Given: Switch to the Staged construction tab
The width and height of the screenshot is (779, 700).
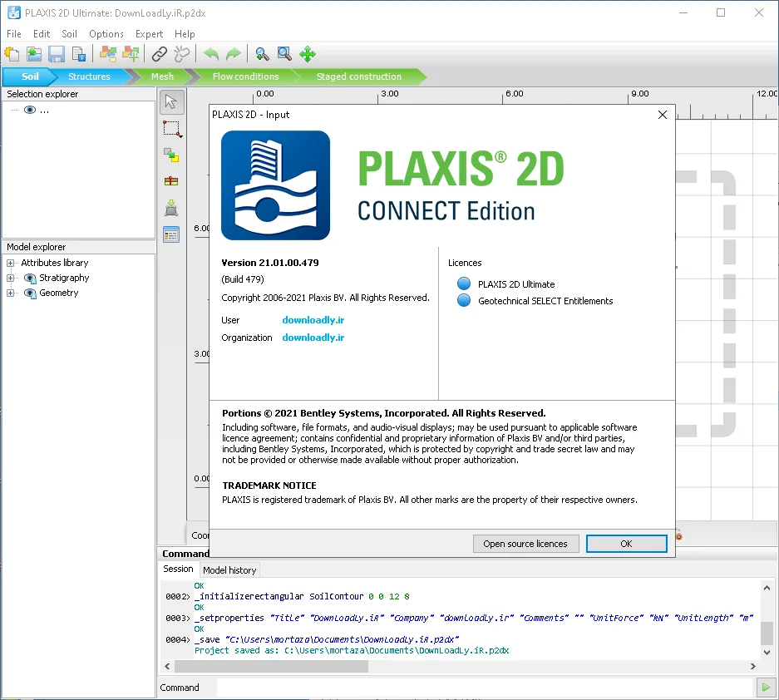Looking at the screenshot, I should click(x=358, y=76).
